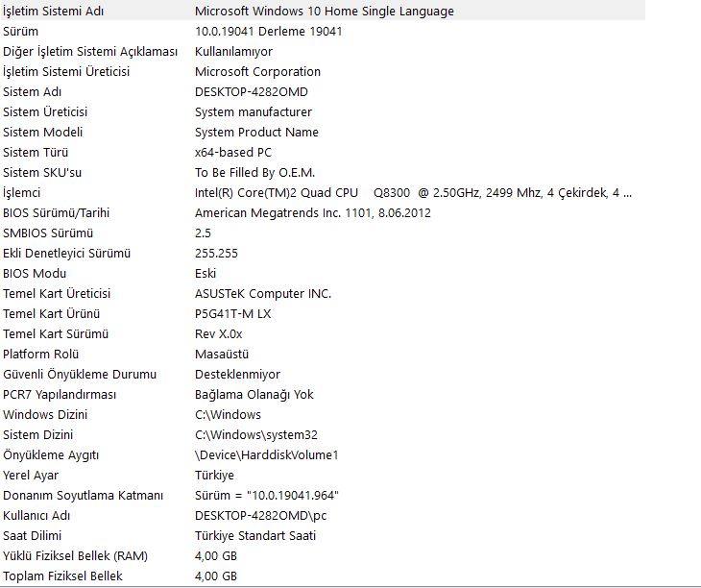Click '\Device\HarddiskVolume1' value
701x588 pixels.
[x=266, y=455]
